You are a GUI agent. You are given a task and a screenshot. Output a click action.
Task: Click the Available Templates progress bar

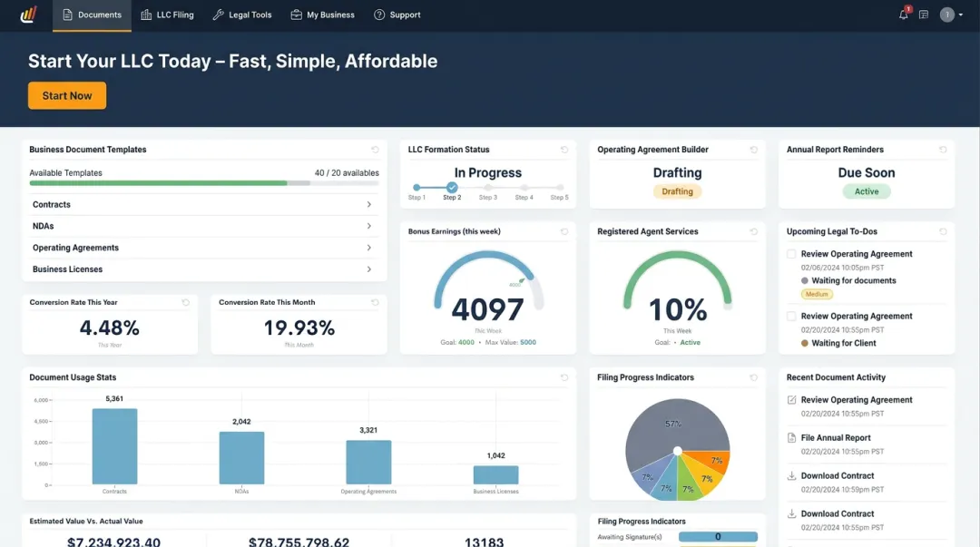[204, 183]
